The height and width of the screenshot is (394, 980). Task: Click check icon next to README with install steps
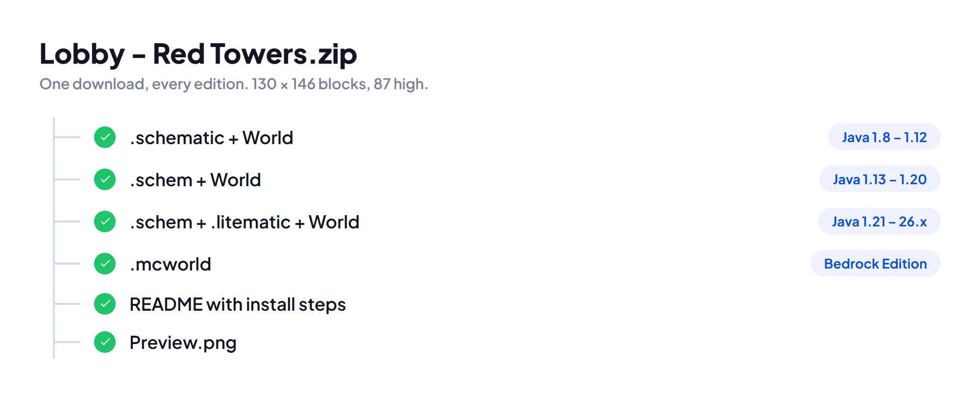click(x=105, y=304)
